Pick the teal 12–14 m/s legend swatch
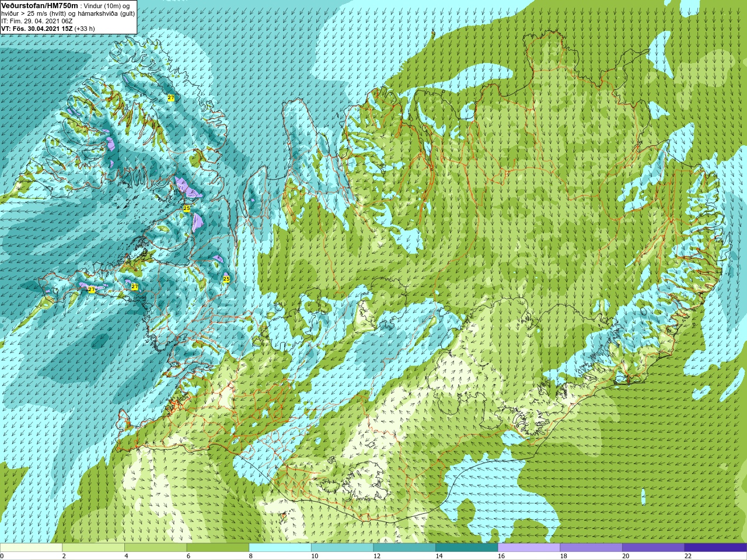 (x=404, y=548)
